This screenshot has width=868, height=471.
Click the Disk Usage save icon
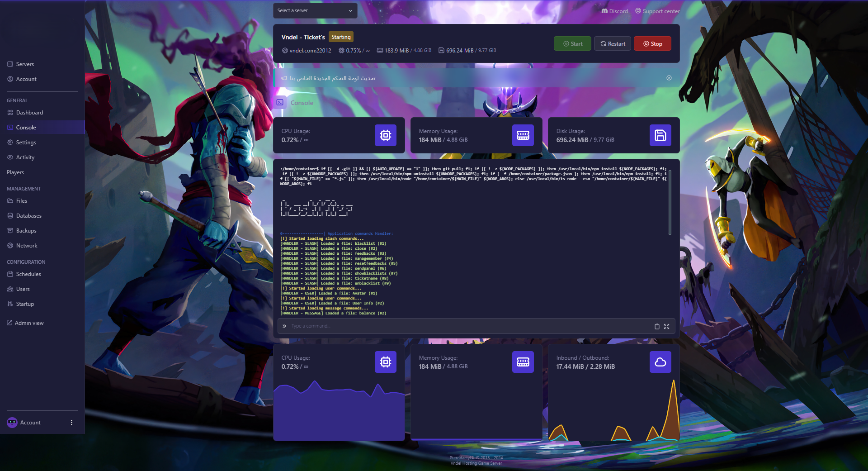[x=660, y=135]
